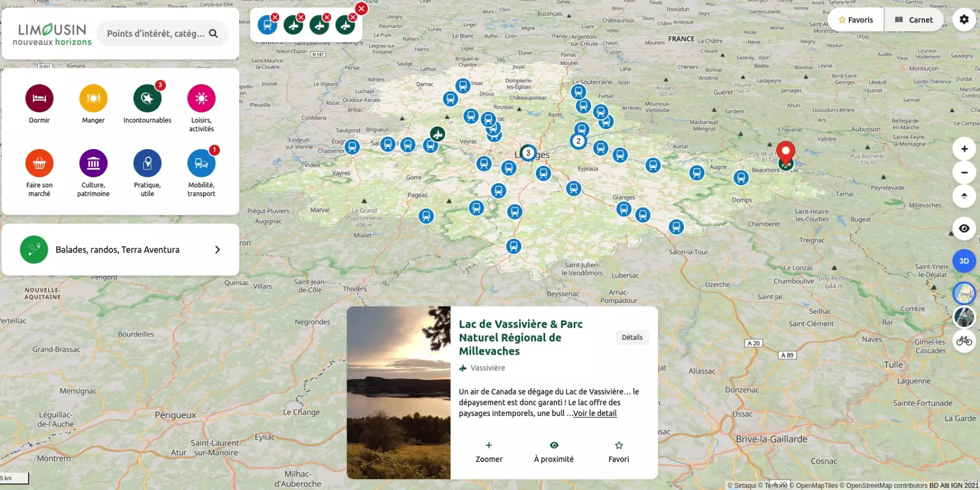Viewport: 980px width, 490px height.
Task: Expand the cluster marker labeled 3
Action: coord(528,153)
